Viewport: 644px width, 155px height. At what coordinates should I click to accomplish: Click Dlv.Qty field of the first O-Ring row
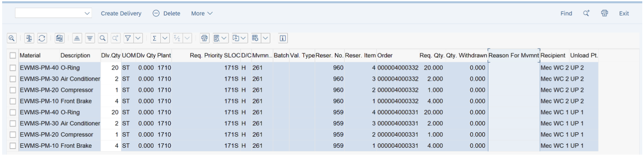pos(111,68)
